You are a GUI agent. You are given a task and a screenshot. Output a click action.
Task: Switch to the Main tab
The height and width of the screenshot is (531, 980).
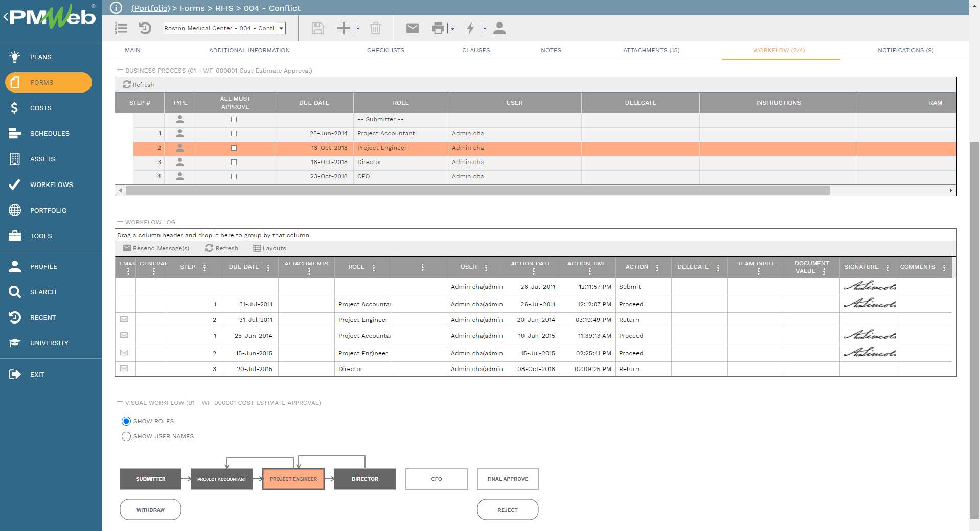(132, 50)
